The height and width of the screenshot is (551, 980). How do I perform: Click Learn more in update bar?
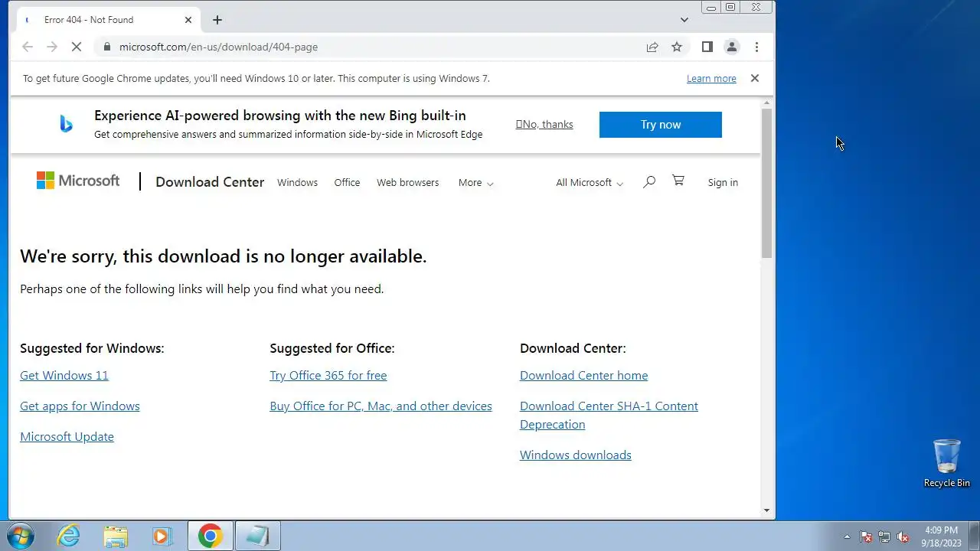point(711,78)
